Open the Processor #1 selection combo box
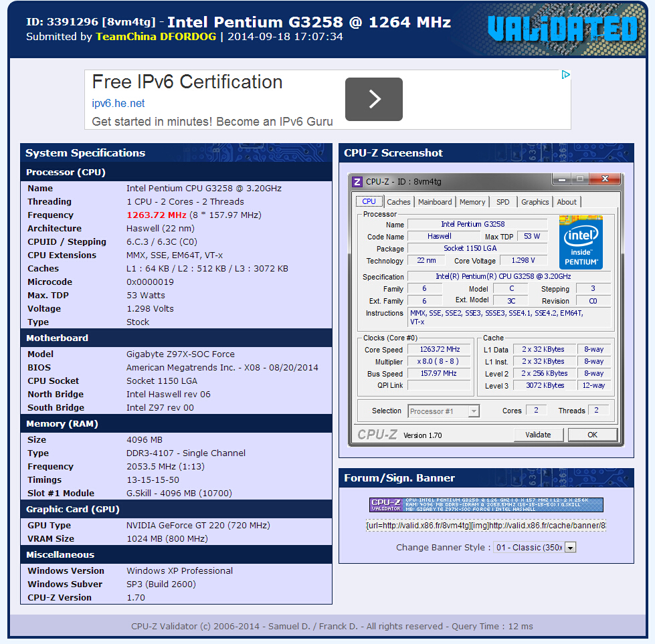 [444, 411]
